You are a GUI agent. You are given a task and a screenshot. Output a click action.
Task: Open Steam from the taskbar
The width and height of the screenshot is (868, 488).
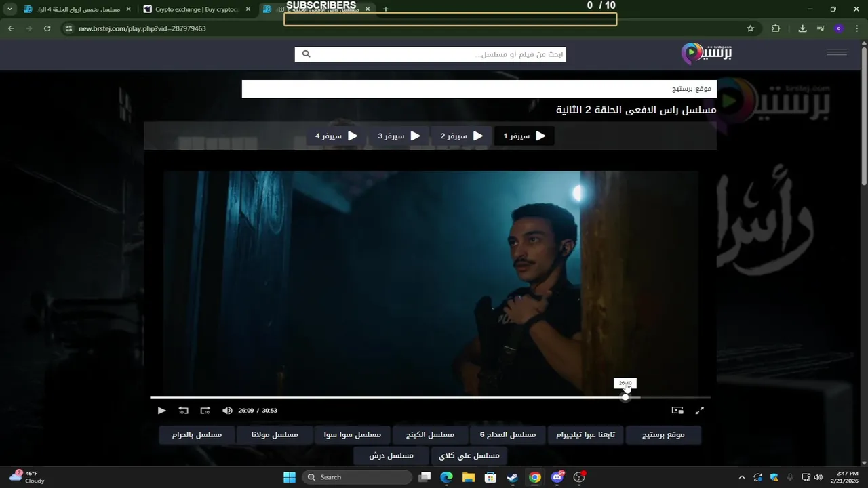tap(513, 477)
